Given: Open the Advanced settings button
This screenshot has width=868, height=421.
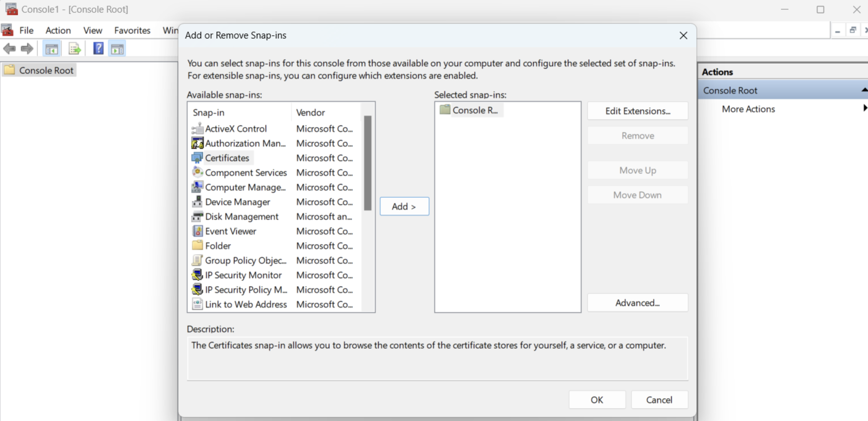Looking at the screenshot, I should 637,303.
